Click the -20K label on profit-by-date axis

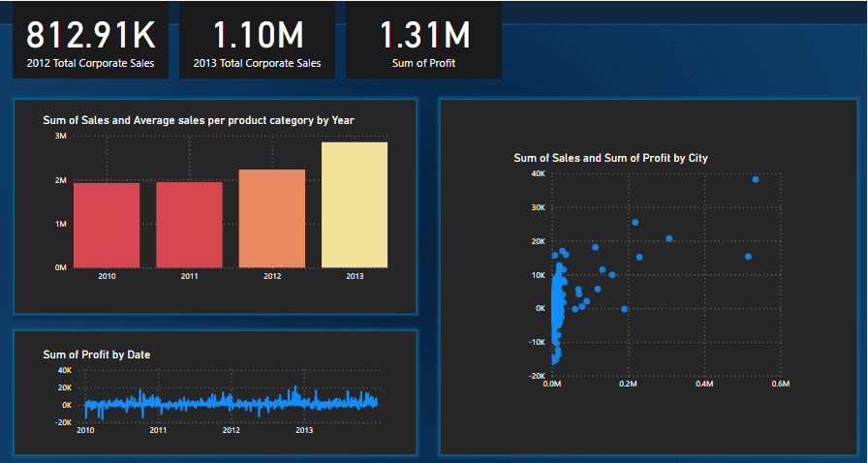[63, 422]
